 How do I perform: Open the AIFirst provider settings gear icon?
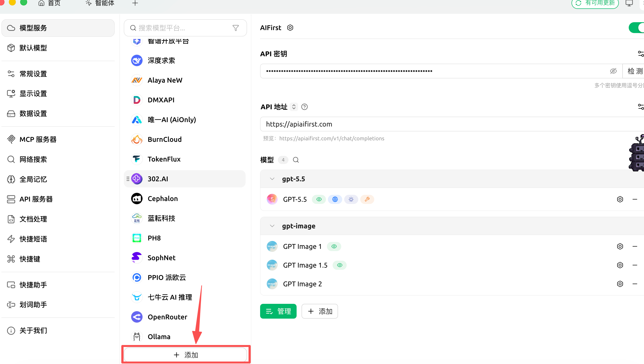pyautogui.click(x=290, y=28)
